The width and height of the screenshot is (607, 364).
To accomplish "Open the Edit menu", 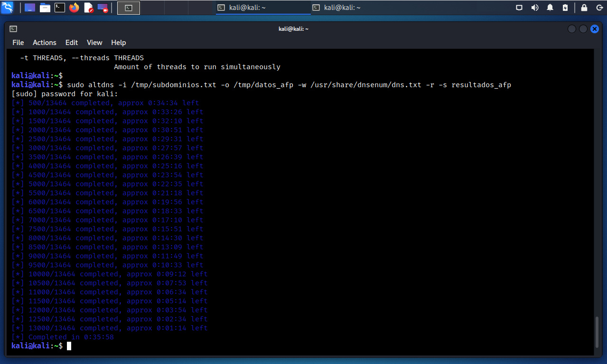I will [x=72, y=43].
